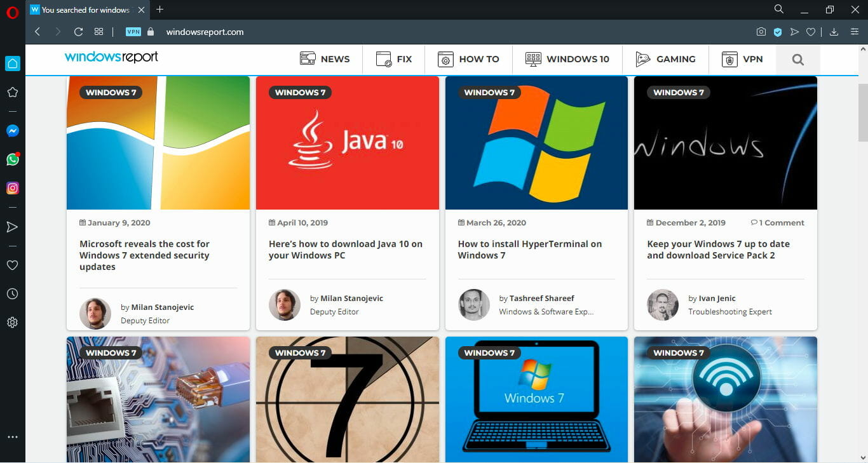
Task: Open the sidebar heart icon
Action: (x=12, y=265)
